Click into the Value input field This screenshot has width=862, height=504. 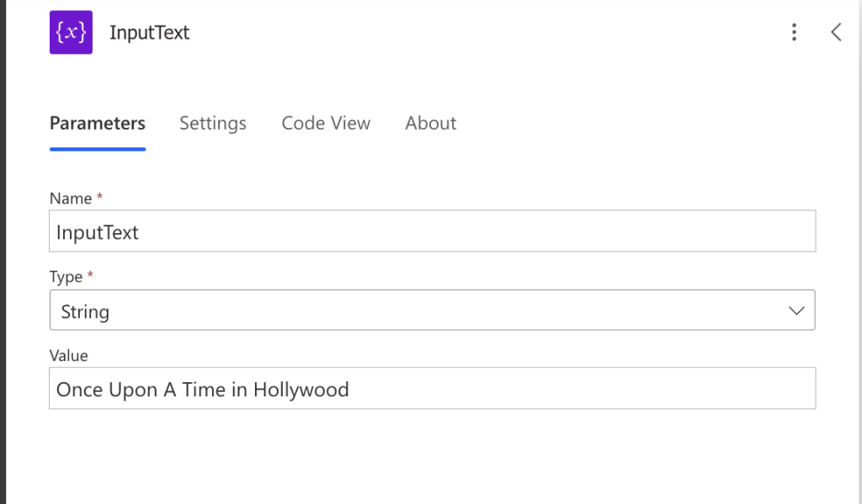click(432, 389)
